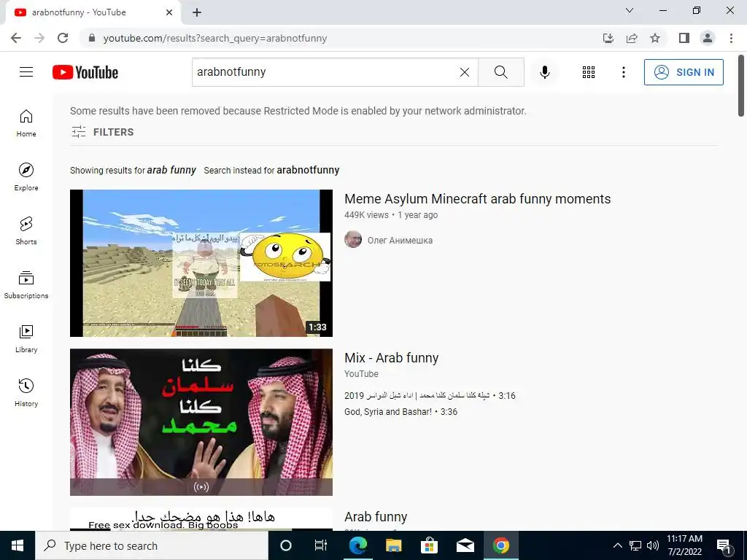This screenshot has height=560, width=747.
Task: Click Chrome icon in the taskbar
Action: pos(500,545)
